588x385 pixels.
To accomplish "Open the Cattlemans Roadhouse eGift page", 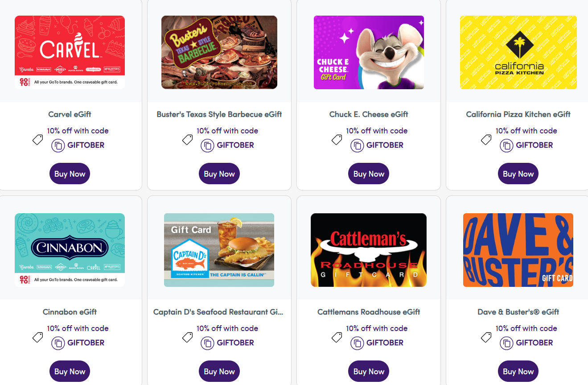I will (368, 312).
